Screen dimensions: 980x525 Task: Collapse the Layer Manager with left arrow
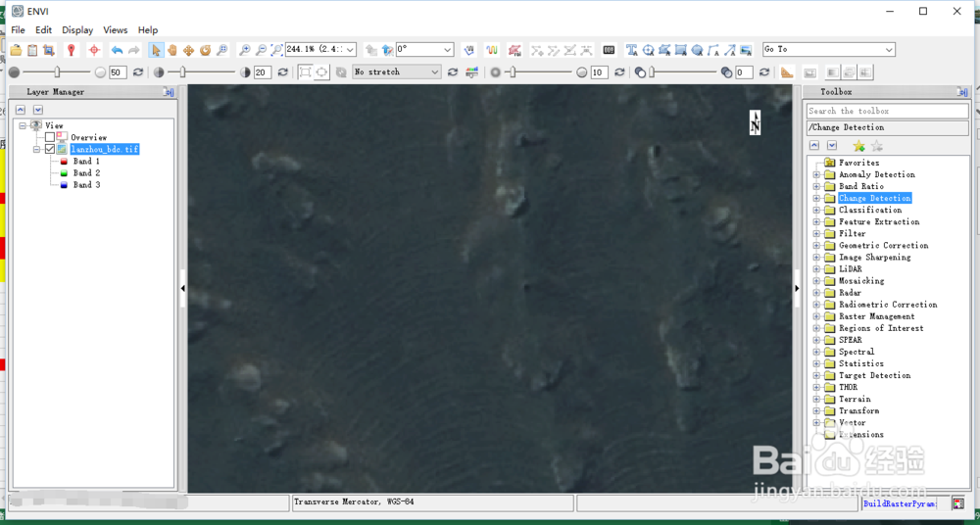point(183,288)
